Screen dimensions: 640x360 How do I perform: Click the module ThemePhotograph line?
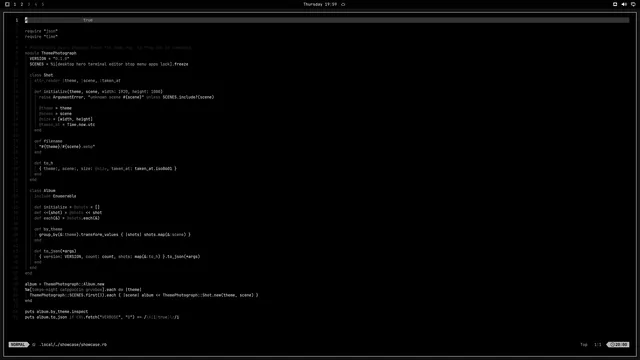(x=51, y=53)
